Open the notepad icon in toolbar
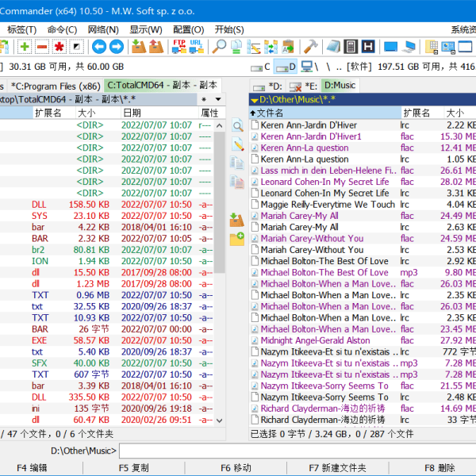The width and height of the screenshot is (476, 476). 333,47
